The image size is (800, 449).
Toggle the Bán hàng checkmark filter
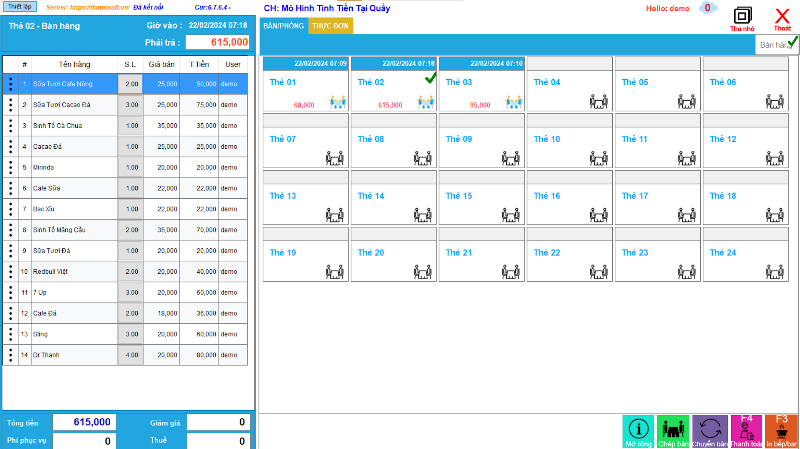tap(792, 42)
